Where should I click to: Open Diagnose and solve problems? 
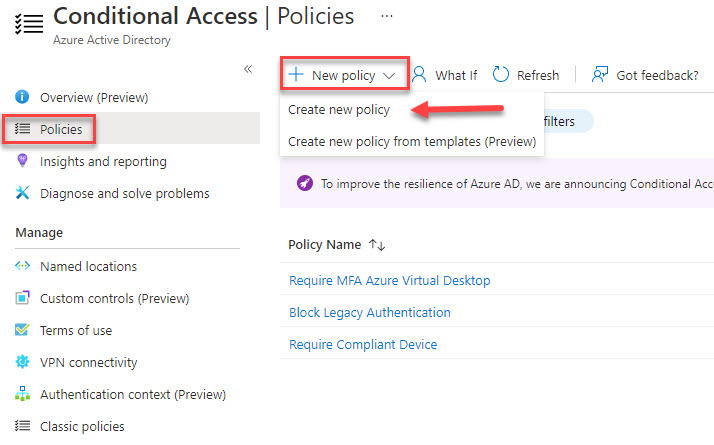(125, 194)
